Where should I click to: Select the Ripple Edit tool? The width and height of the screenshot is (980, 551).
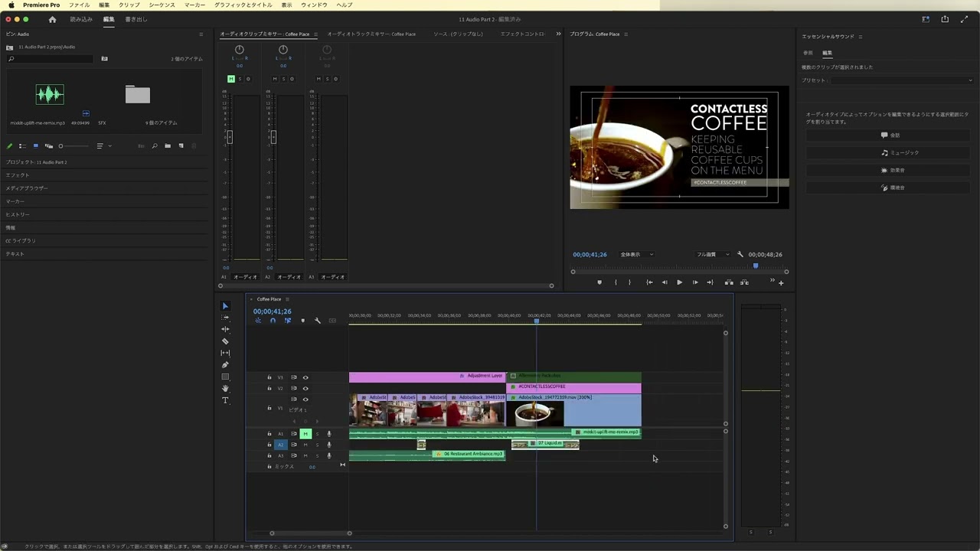(x=225, y=329)
